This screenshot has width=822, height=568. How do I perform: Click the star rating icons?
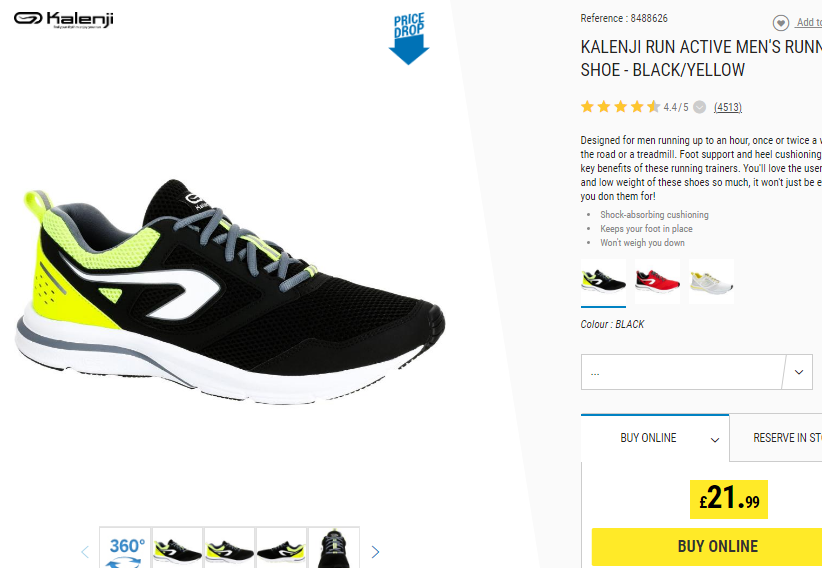pyautogui.click(x=620, y=107)
